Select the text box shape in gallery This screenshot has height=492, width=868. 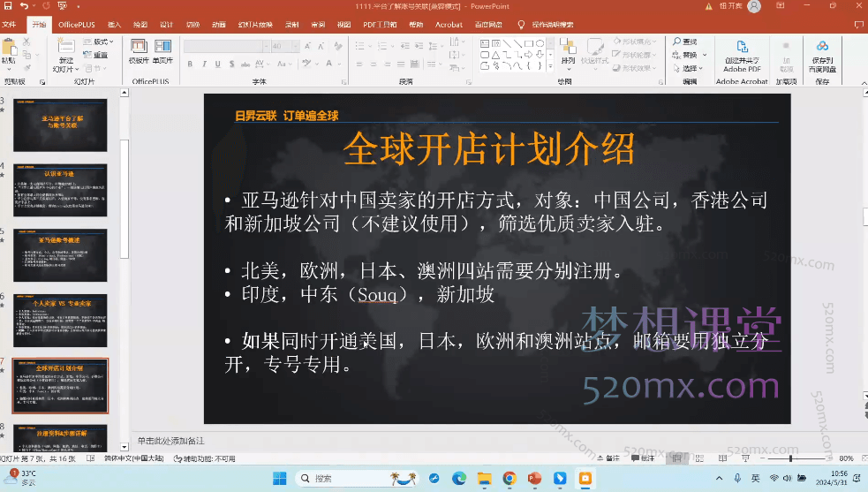coord(485,43)
